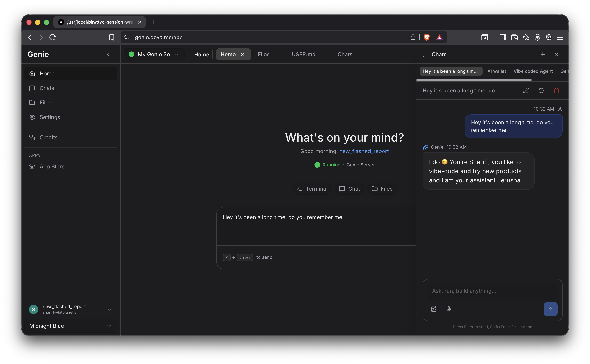Open a new browser tab
Viewport: 590px width, 364px height.
[154, 22]
